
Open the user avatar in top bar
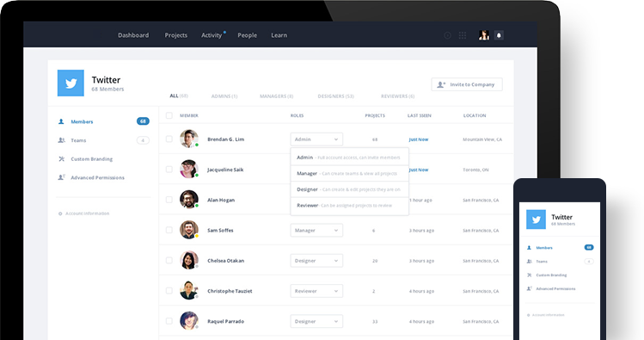point(484,35)
